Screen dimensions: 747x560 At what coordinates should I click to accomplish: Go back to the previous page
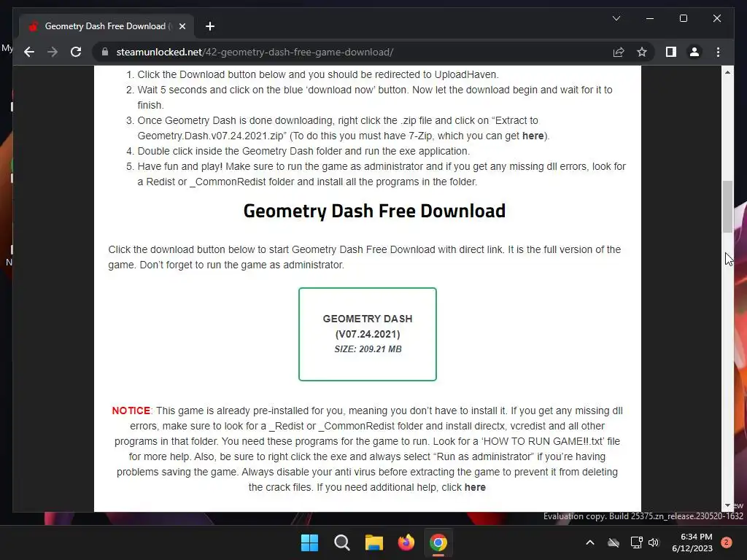click(x=29, y=52)
